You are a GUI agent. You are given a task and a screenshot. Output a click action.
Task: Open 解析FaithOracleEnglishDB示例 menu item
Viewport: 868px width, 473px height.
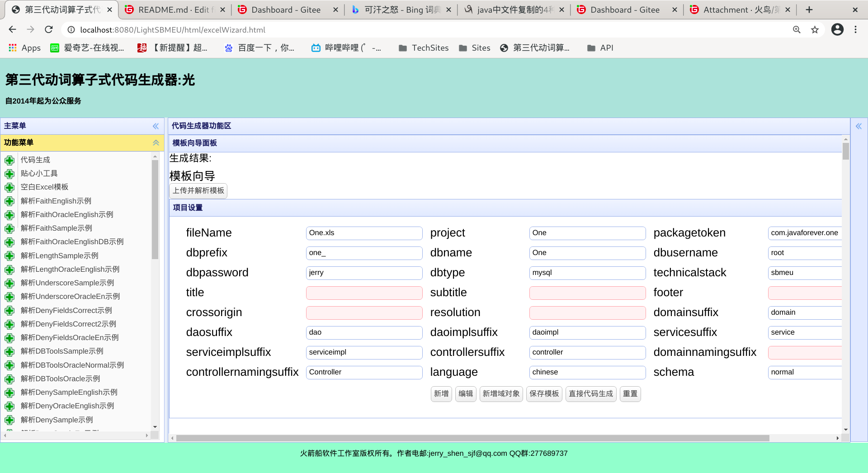[x=72, y=242]
